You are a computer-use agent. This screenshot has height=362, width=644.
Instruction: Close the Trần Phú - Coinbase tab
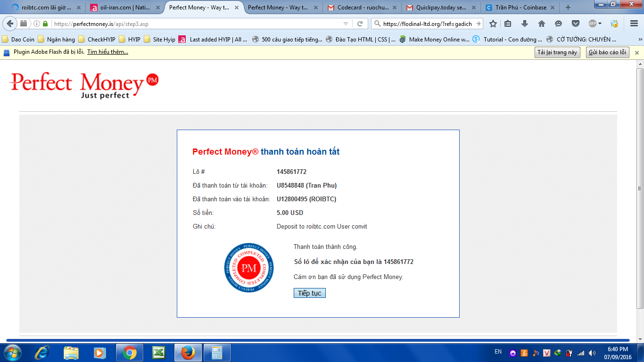click(552, 8)
